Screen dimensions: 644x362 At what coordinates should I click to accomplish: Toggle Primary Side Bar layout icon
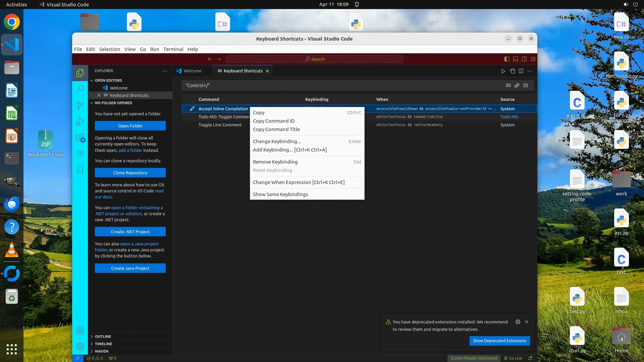(x=506, y=59)
